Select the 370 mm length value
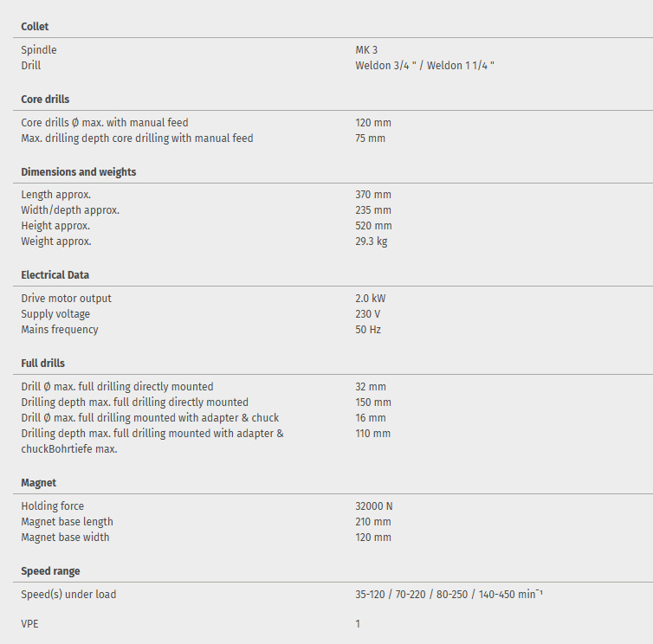 pos(372,195)
